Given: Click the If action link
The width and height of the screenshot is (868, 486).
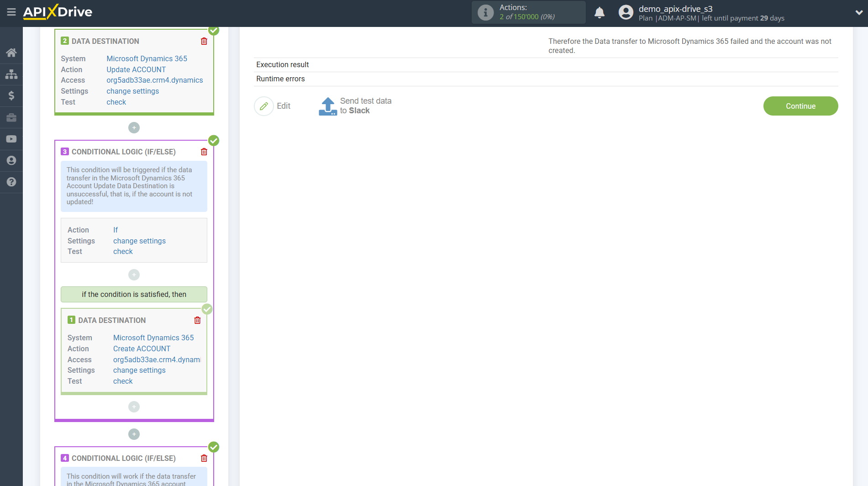Looking at the screenshot, I should click(x=116, y=230).
